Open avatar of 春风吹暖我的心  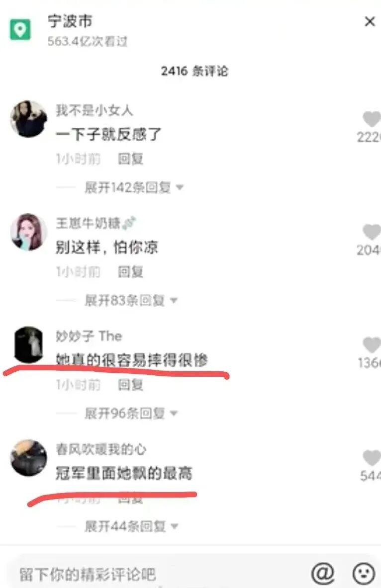click(28, 458)
